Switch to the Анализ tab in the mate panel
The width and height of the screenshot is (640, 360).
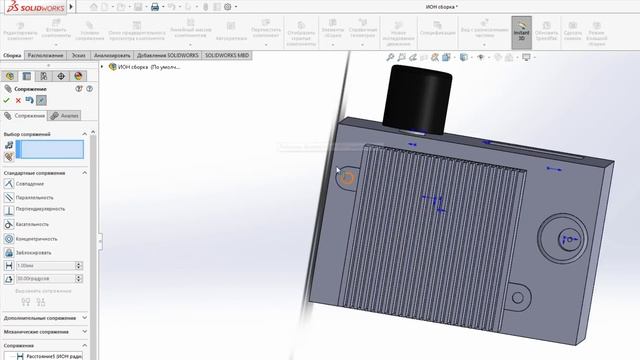(64, 116)
